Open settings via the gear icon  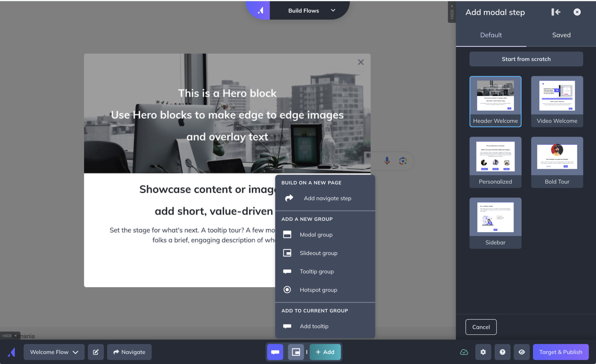click(x=483, y=352)
